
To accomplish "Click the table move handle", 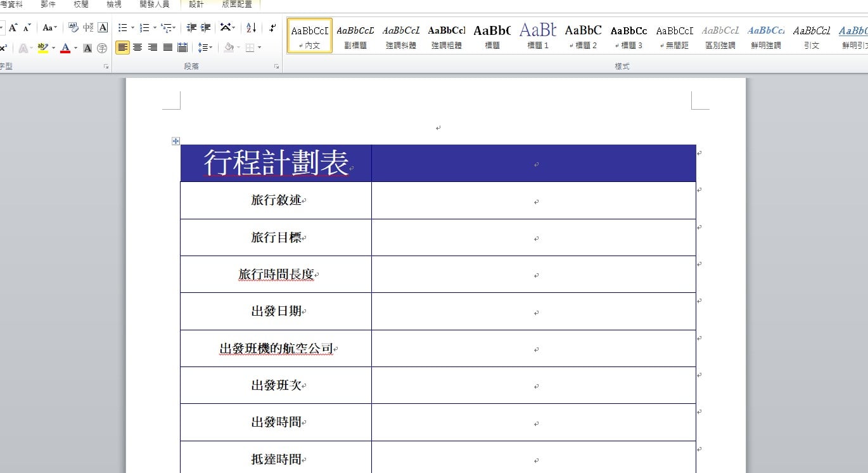I will [176, 141].
